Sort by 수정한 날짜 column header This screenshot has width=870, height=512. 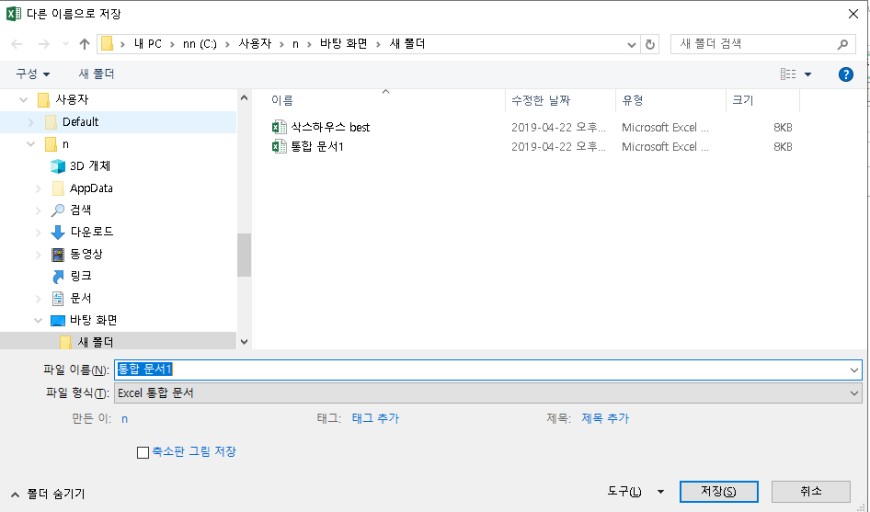(540, 100)
